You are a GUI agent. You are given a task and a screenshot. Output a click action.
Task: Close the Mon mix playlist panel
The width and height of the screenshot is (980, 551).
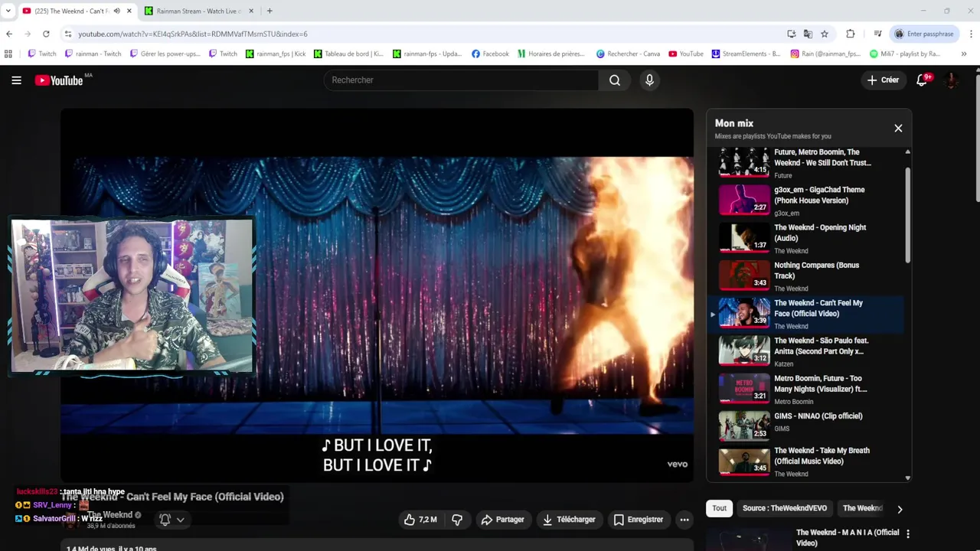click(x=898, y=129)
